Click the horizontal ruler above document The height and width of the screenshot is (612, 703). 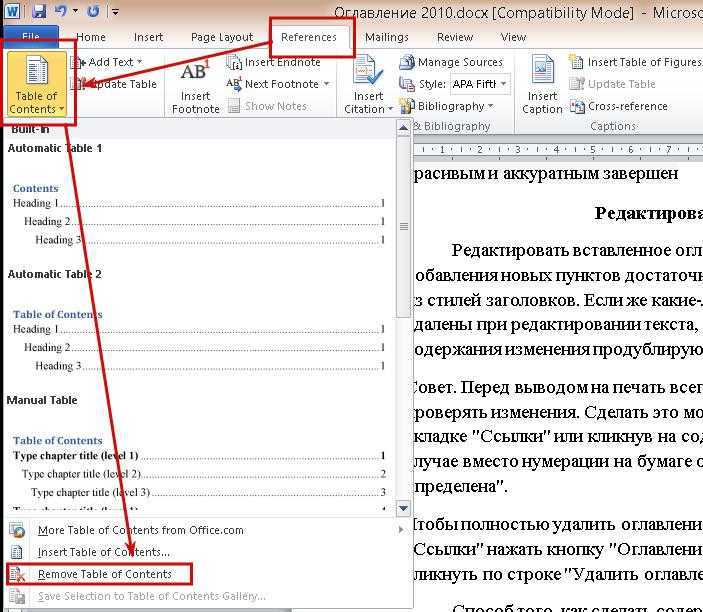[558, 150]
